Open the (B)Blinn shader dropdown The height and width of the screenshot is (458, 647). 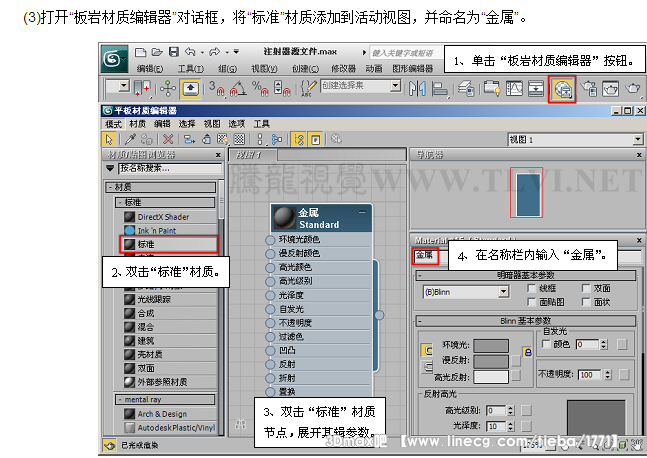503,292
